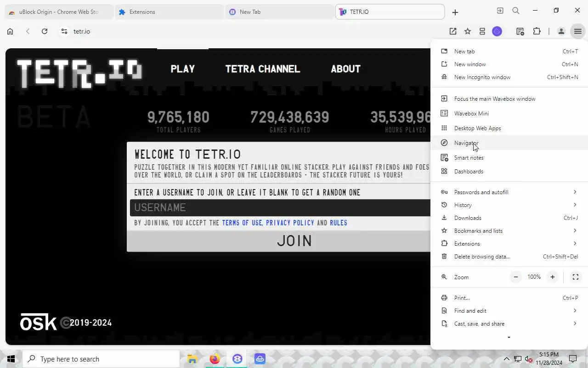Open the purple round extension icon
This screenshot has width=588, height=368.
point(497,31)
